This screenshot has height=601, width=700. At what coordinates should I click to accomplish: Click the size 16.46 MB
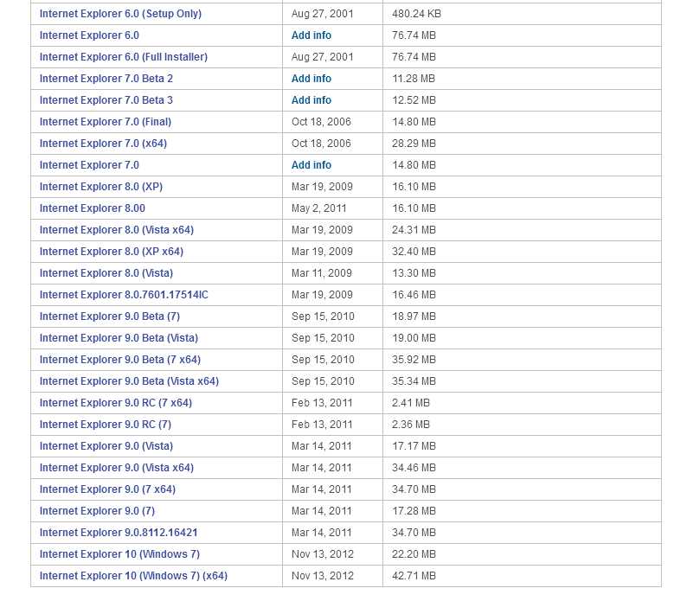pos(414,295)
